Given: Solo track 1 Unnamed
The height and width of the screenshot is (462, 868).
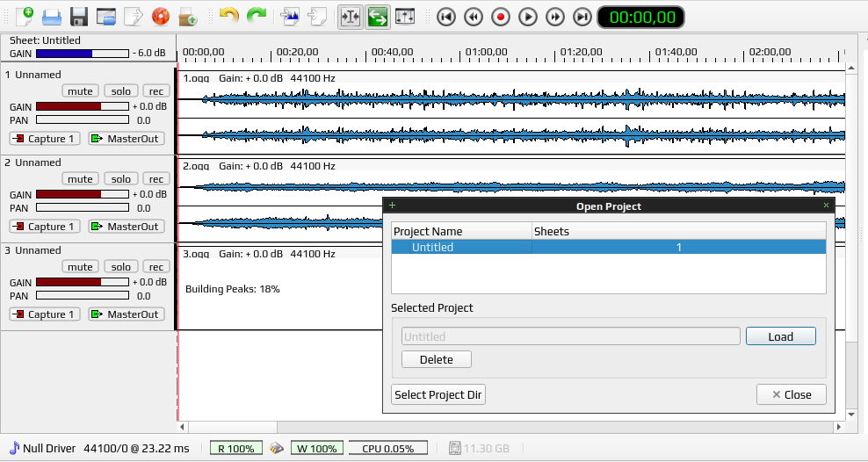Looking at the screenshot, I should tap(120, 91).
